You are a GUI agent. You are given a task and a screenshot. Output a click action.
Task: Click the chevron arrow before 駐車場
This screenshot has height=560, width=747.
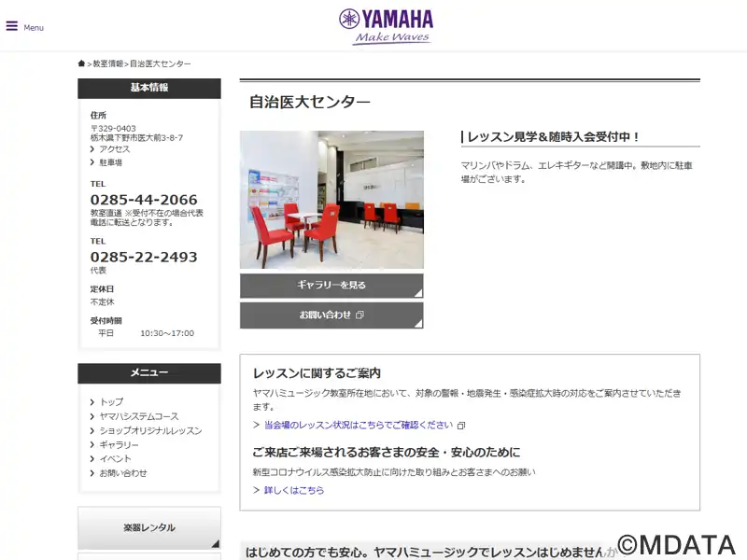click(x=92, y=162)
